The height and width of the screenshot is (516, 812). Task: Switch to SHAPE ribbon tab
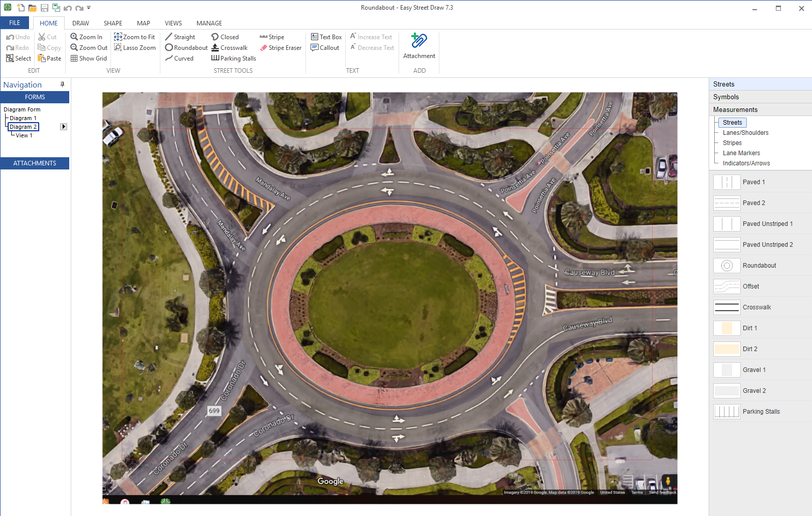pyautogui.click(x=113, y=23)
